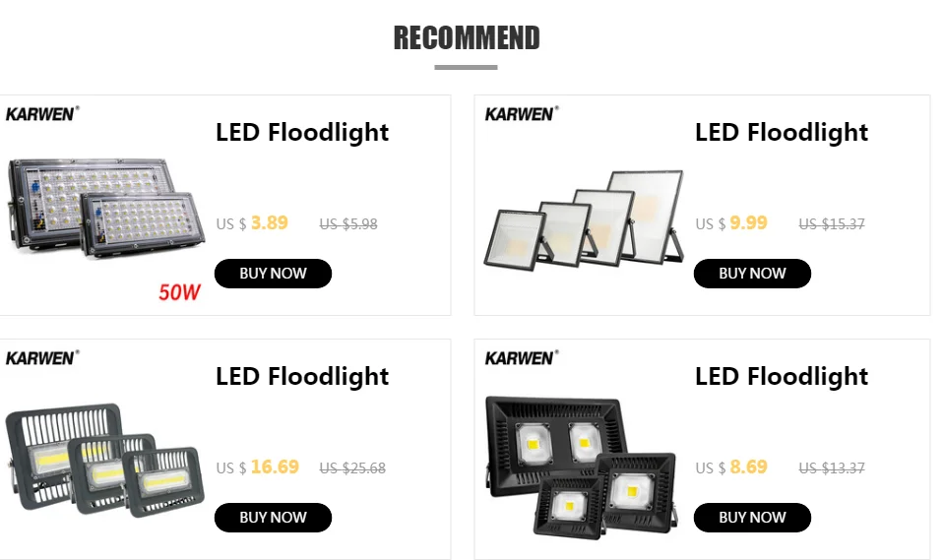Viewport: 943px width, 560px height.
Task: Open the LED Floodlight title priced $9.99
Action: click(782, 132)
